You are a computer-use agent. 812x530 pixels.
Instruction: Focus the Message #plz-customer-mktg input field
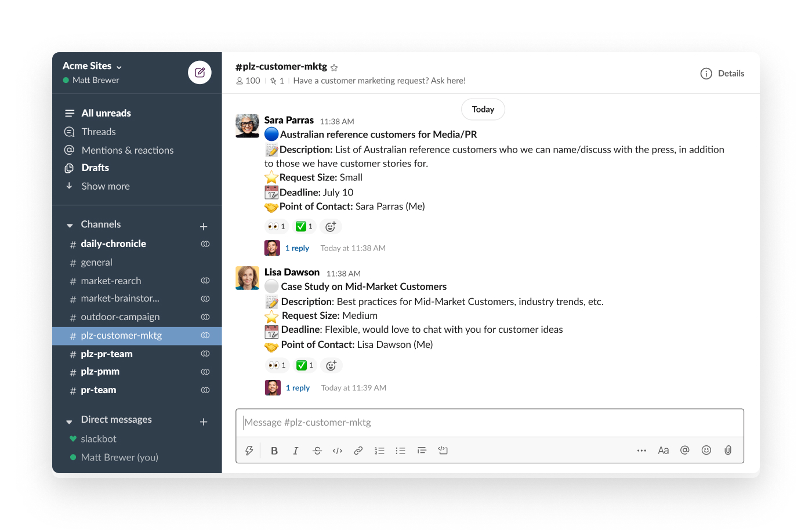pos(490,423)
